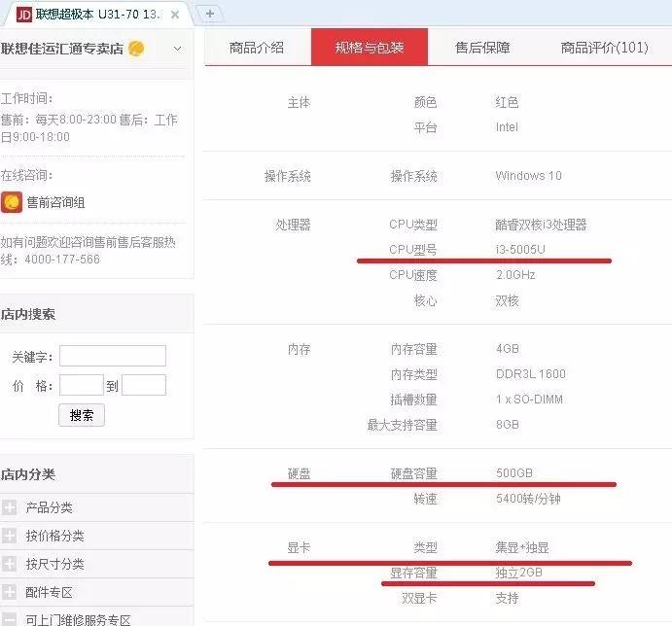Image resolution: width=672 pixels, height=626 pixels.
Task: Click the CPU型号 value i3-5005U
Action: tap(520, 250)
